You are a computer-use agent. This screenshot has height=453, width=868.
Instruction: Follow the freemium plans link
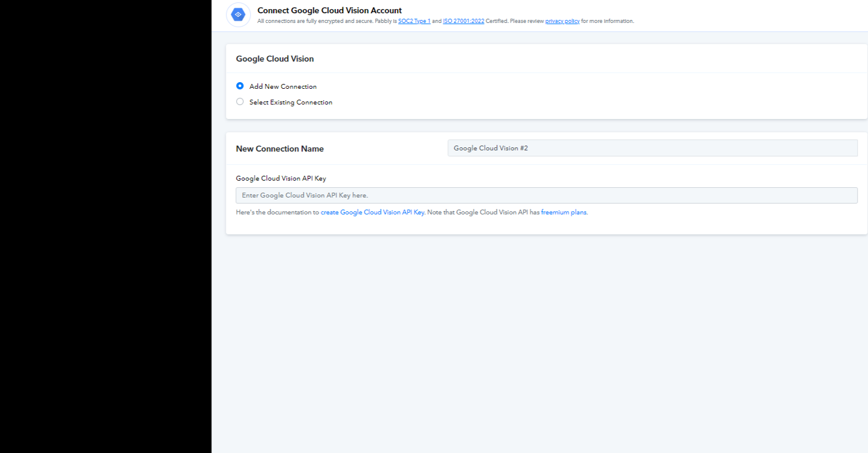coord(564,213)
